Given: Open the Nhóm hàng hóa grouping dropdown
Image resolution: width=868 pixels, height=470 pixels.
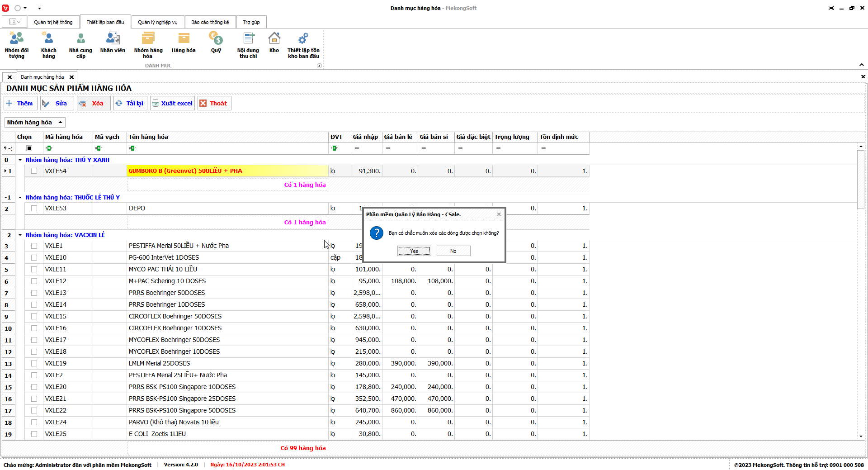Looking at the screenshot, I should 35,123.
